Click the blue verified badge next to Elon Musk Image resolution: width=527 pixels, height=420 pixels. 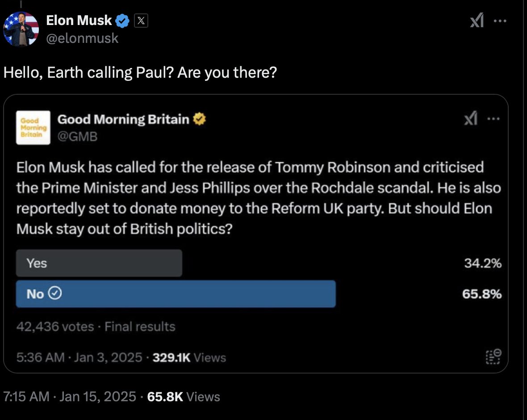122,21
